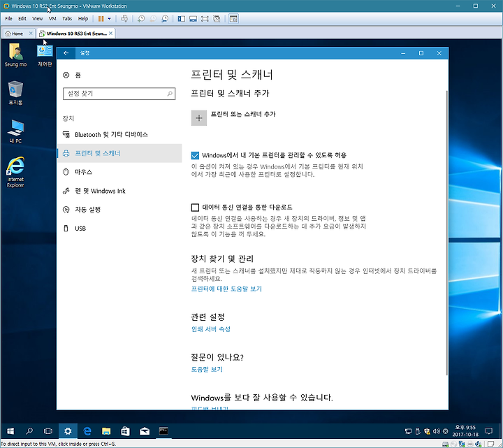The width and height of the screenshot is (503, 448).
Task: Open 도움말 보기 link
Action: (x=207, y=370)
